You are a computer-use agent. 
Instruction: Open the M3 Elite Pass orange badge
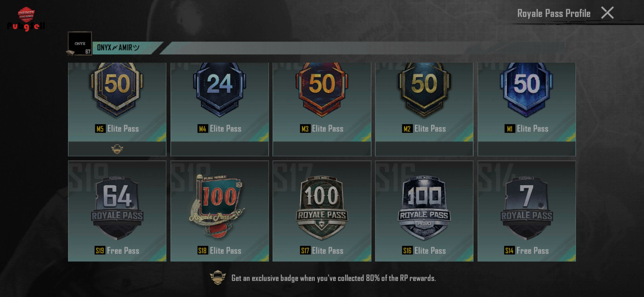click(322, 89)
